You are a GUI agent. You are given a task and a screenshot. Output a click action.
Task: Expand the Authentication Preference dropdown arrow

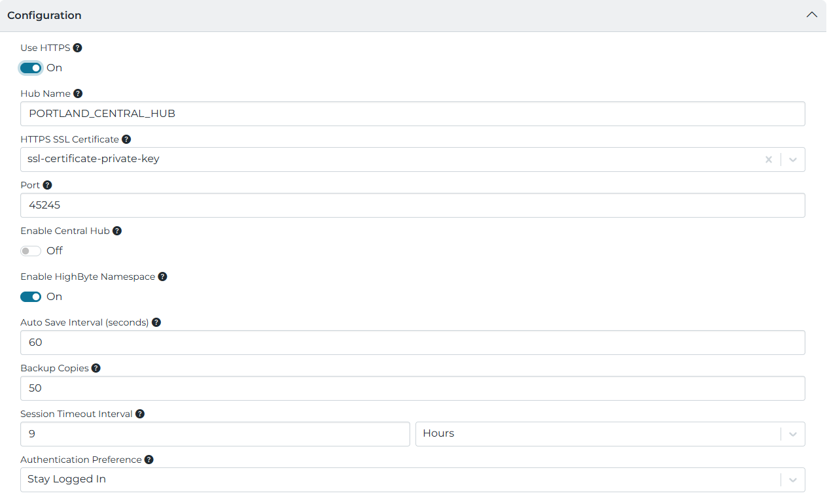click(x=793, y=480)
